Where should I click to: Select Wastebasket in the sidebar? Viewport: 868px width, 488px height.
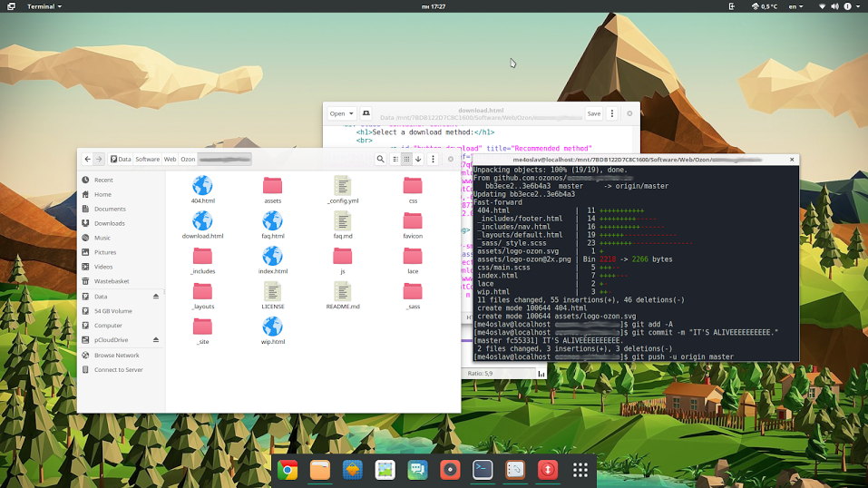click(112, 281)
